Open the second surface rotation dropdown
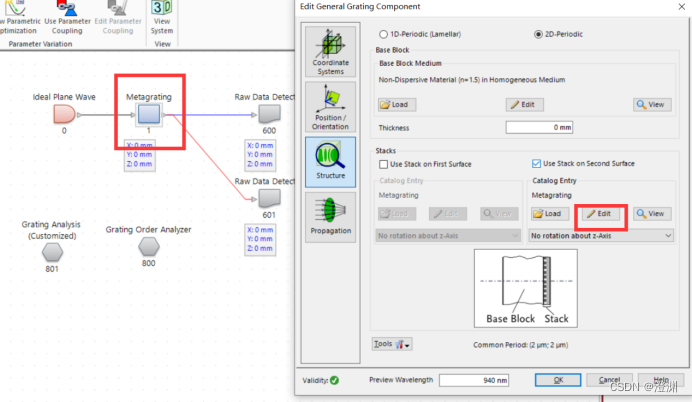 pos(601,236)
